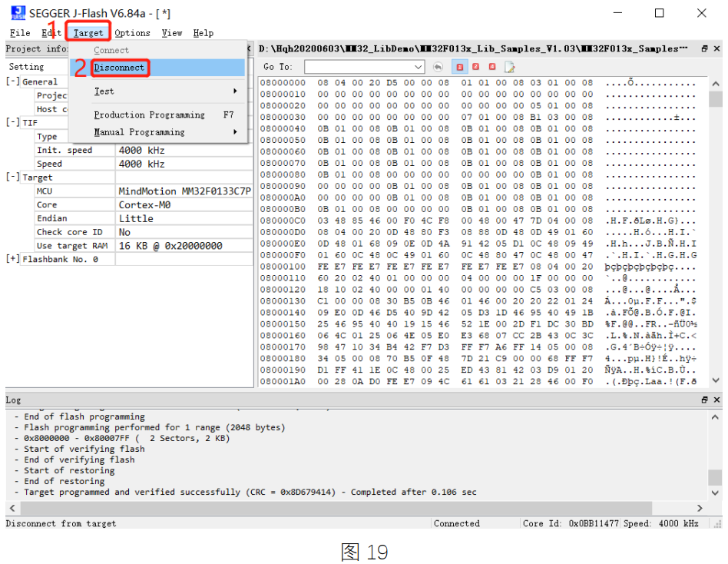Image resolution: width=728 pixels, height=564 pixels.
Task: Open Test submenu in Target menu
Action: point(157,91)
